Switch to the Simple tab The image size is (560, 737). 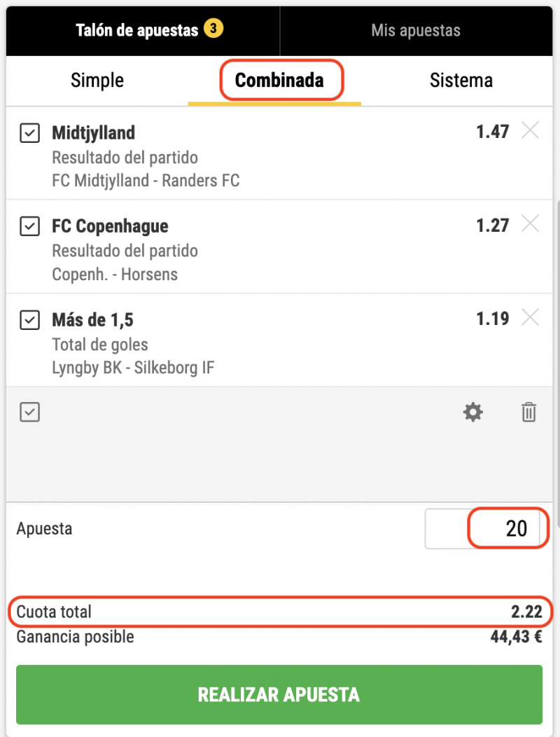(x=97, y=81)
